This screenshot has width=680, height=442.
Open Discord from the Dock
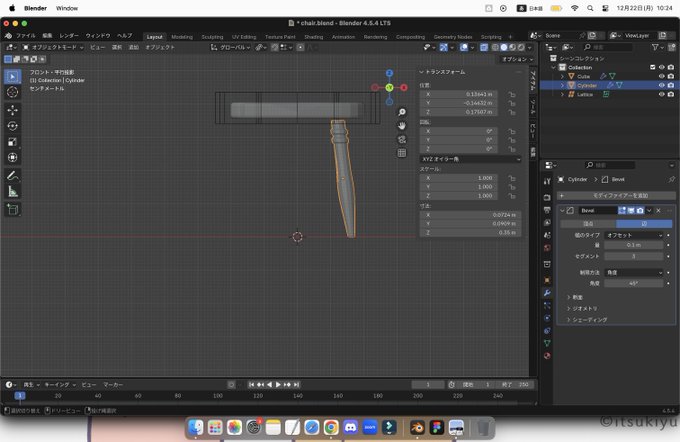tap(350, 428)
